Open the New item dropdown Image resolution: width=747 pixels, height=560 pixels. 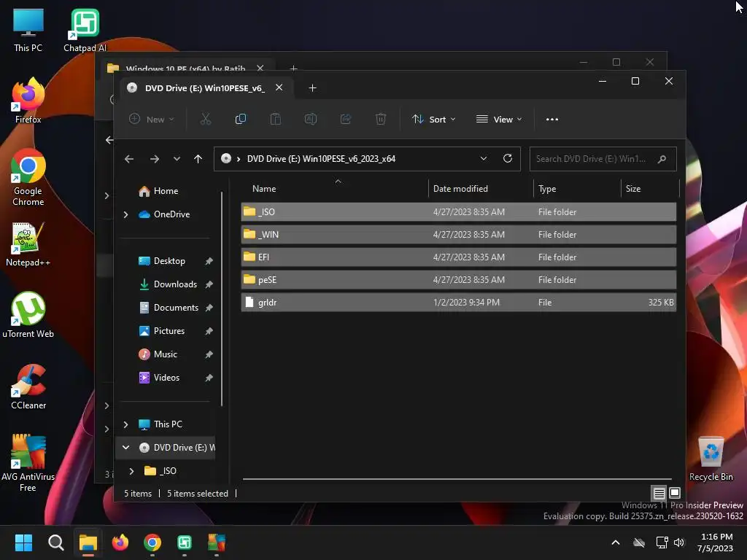point(152,119)
